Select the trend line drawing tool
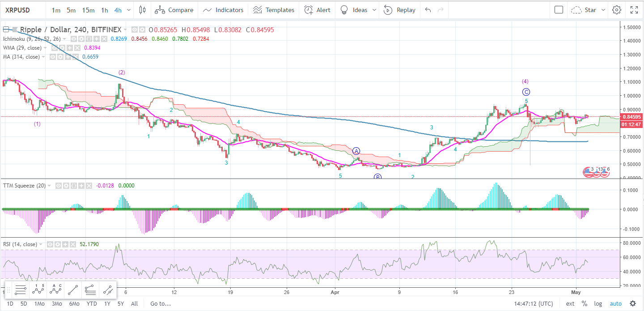The width and height of the screenshot is (644, 311). [x=73, y=290]
